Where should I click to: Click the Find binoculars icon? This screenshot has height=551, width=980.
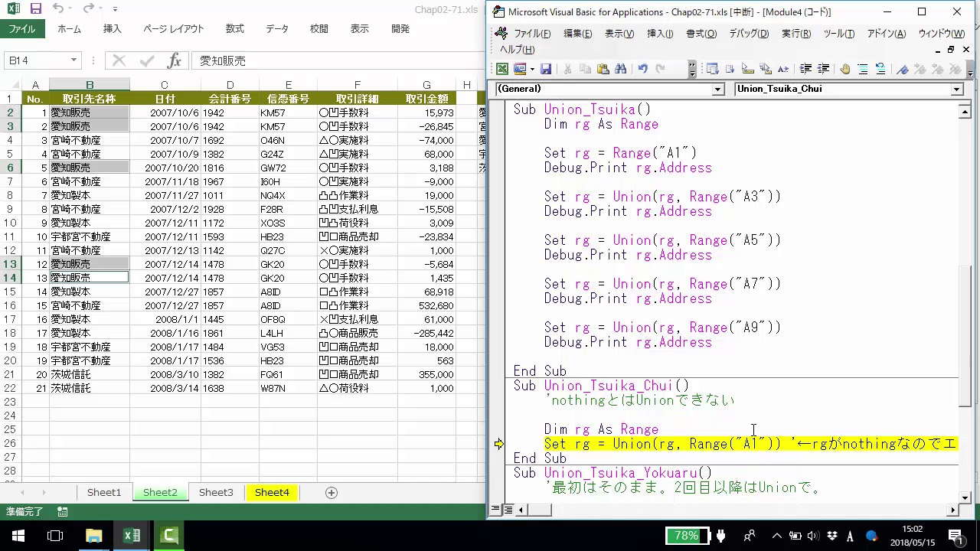click(x=620, y=69)
